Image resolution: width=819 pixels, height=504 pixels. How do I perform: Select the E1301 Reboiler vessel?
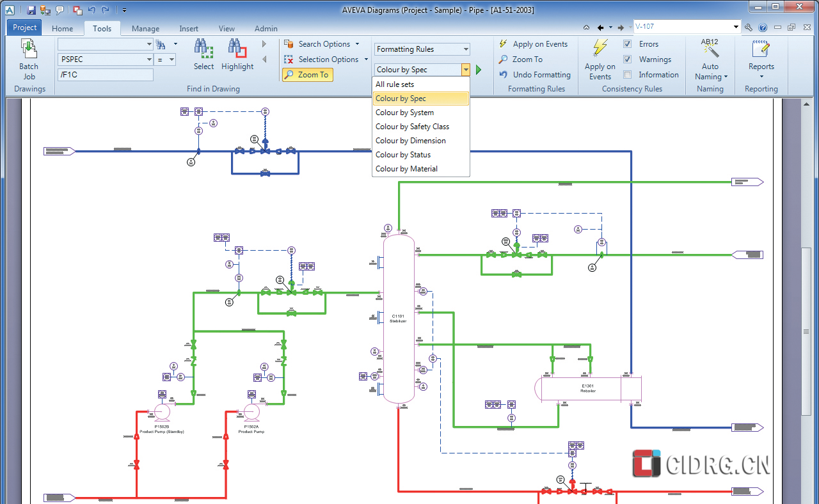pos(588,388)
